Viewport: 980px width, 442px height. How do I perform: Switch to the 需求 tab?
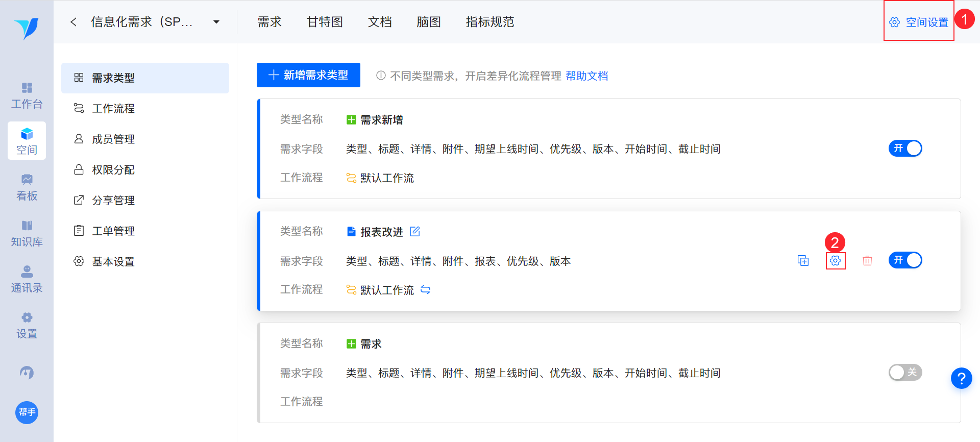coord(269,22)
